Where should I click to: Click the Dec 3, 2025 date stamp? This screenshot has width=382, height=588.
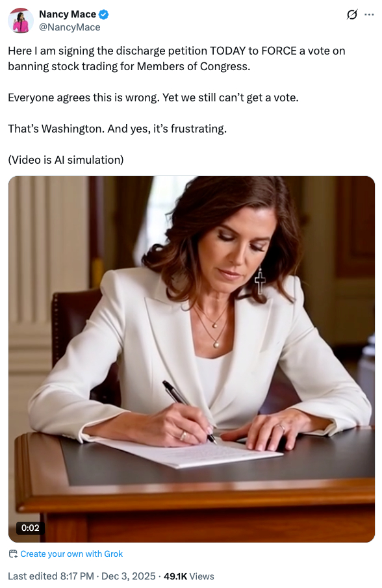128,576
